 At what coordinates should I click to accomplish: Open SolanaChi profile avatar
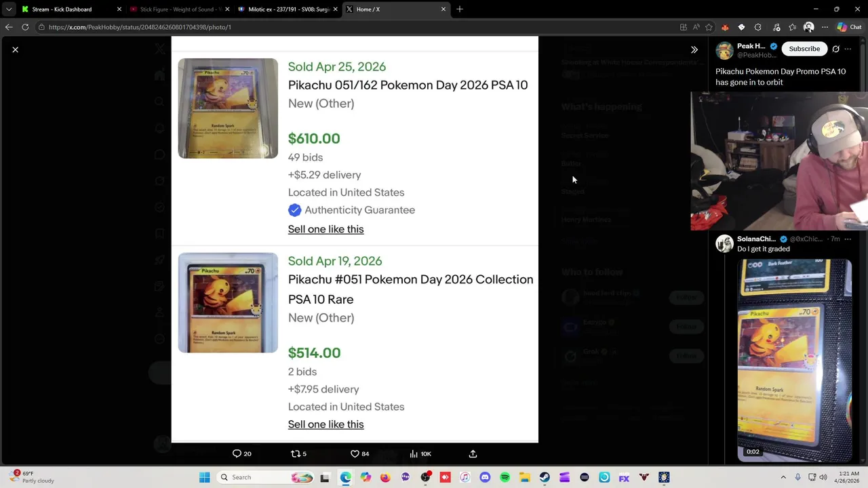tap(724, 243)
